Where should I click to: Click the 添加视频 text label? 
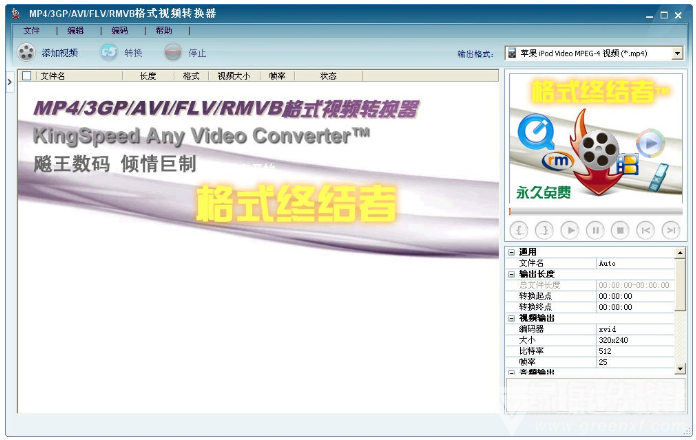click(x=60, y=53)
